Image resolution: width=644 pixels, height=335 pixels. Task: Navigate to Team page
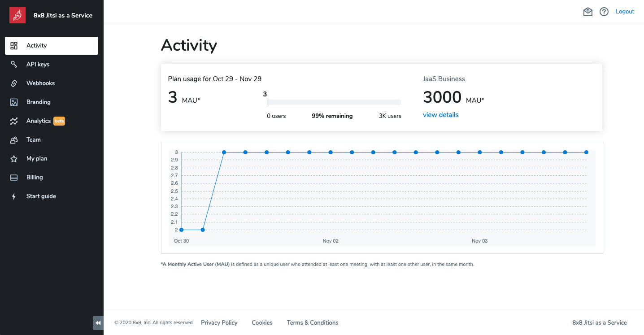(52, 140)
